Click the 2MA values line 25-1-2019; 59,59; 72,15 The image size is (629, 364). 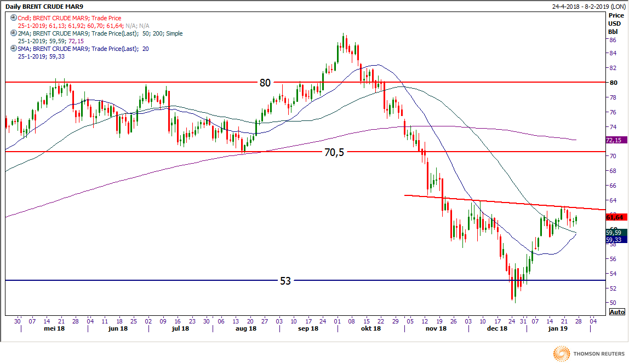50,41
